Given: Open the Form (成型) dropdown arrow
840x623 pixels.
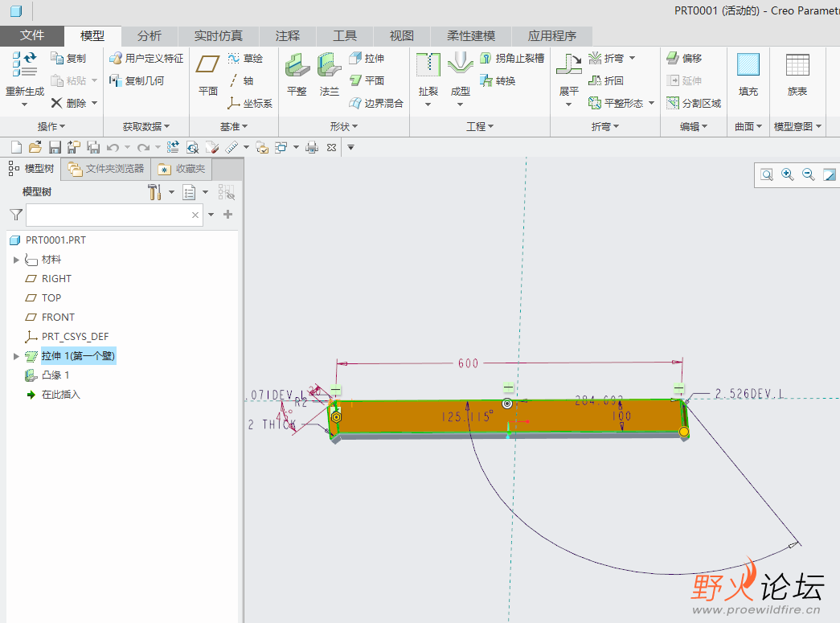Looking at the screenshot, I should coord(460,105).
